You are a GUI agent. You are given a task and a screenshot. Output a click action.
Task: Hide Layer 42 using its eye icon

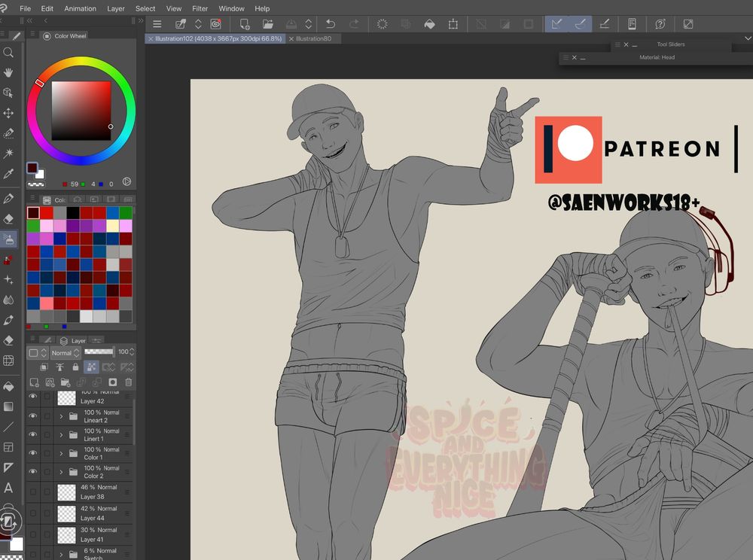tap(32, 397)
